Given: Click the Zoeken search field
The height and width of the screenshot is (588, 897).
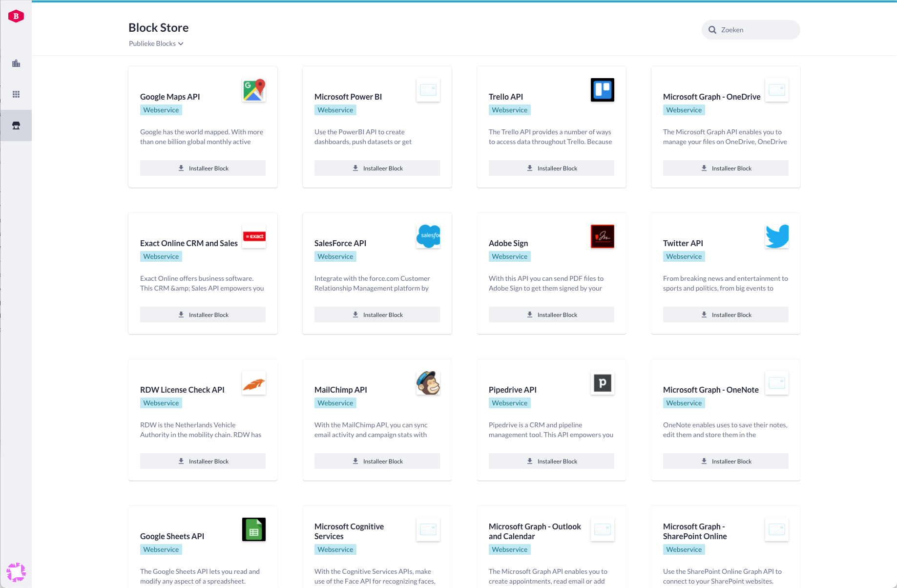Looking at the screenshot, I should point(756,30).
